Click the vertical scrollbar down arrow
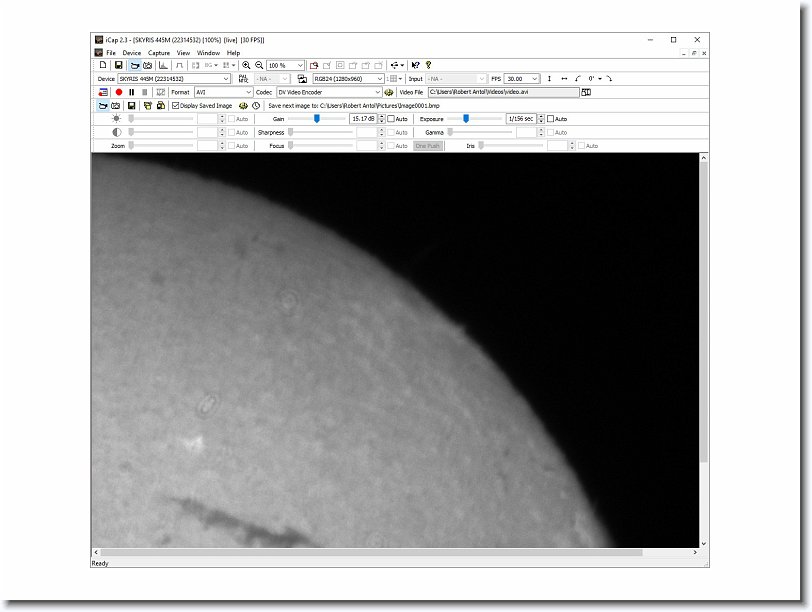 coord(703,543)
